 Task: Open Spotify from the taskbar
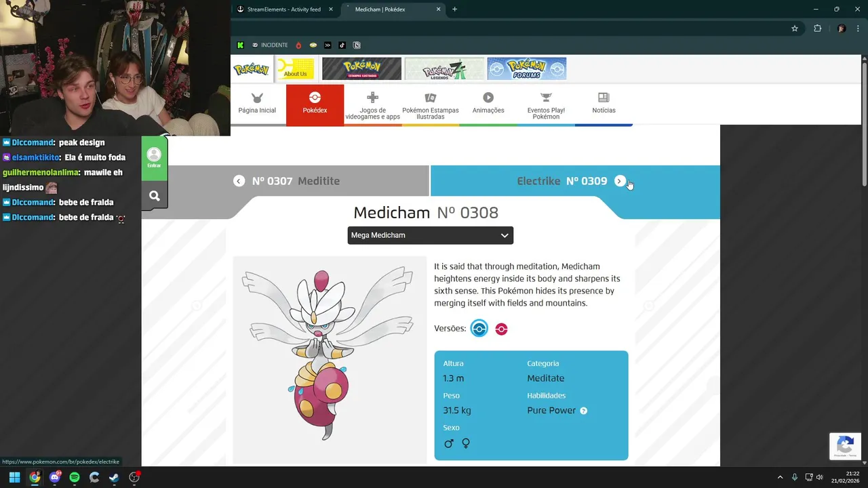tap(75, 477)
